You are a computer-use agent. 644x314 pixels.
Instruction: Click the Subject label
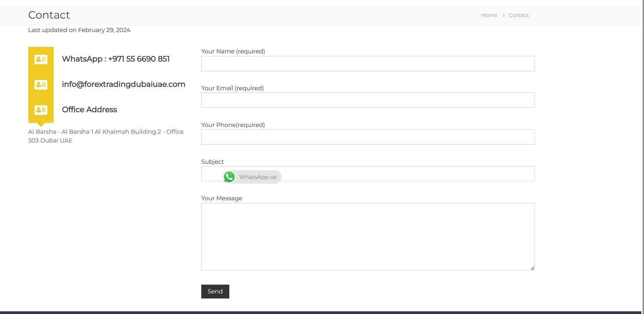(x=212, y=162)
